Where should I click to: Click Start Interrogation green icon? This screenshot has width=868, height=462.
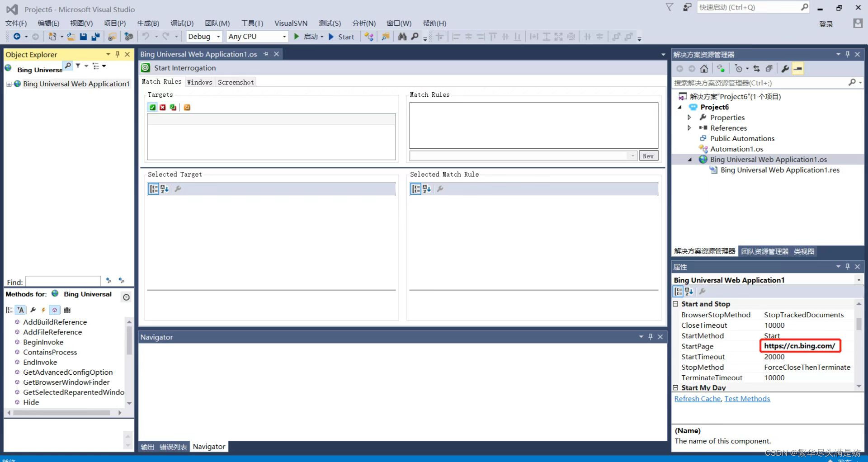tap(145, 68)
